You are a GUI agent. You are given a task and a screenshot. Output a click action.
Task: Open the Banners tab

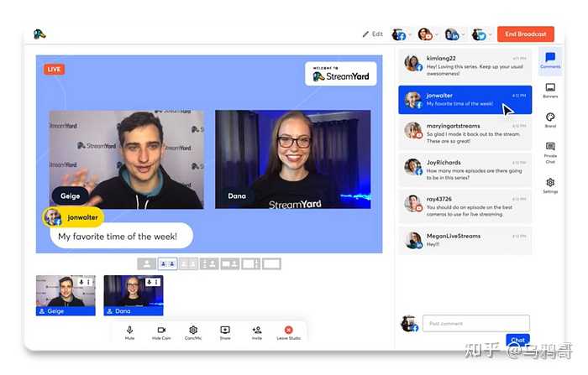coord(550,91)
